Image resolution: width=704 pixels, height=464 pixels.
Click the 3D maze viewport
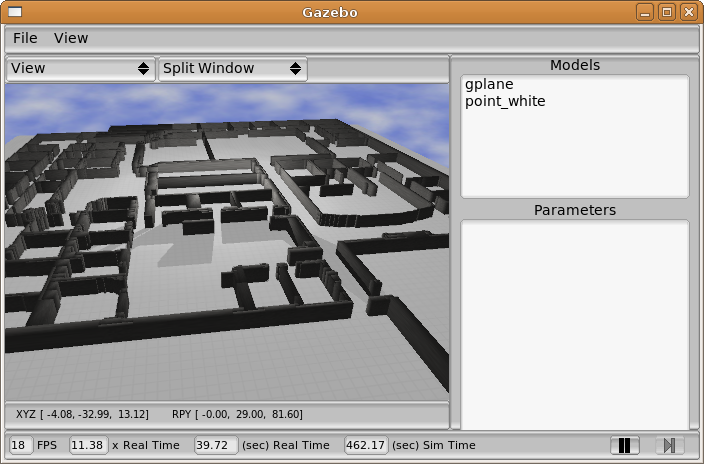click(227, 242)
